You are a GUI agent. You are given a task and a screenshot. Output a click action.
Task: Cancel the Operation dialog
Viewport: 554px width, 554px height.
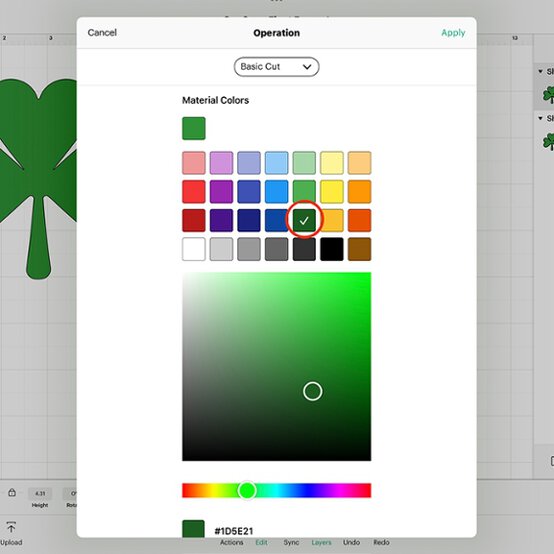point(102,33)
